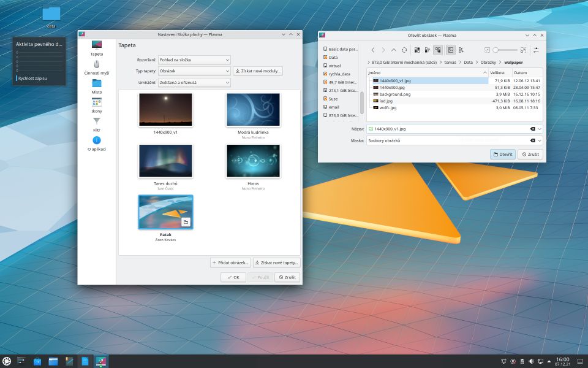This screenshot has height=368, width=588.
Task: Click the volume icon in system tray
Action: 531,361
